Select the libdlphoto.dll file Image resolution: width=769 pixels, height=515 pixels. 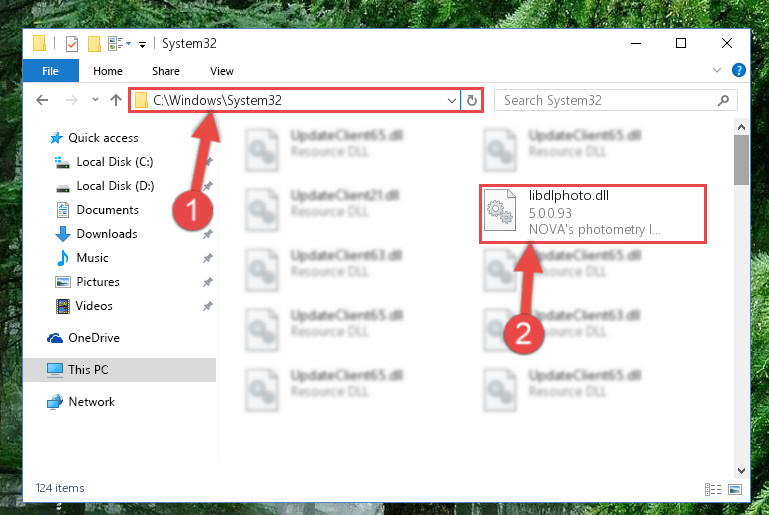[x=593, y=213]
